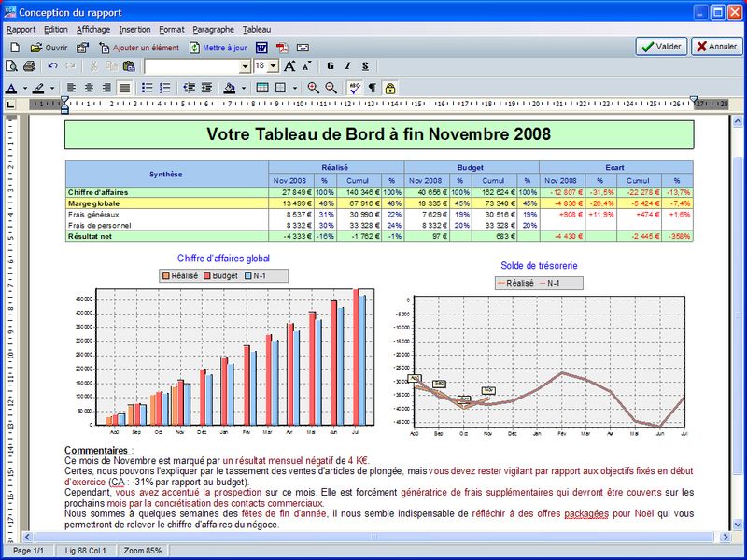Click the 'Lig 88 Col 1' status entry
The width and height of the screenshot is (747, 560).
point(86,551)
